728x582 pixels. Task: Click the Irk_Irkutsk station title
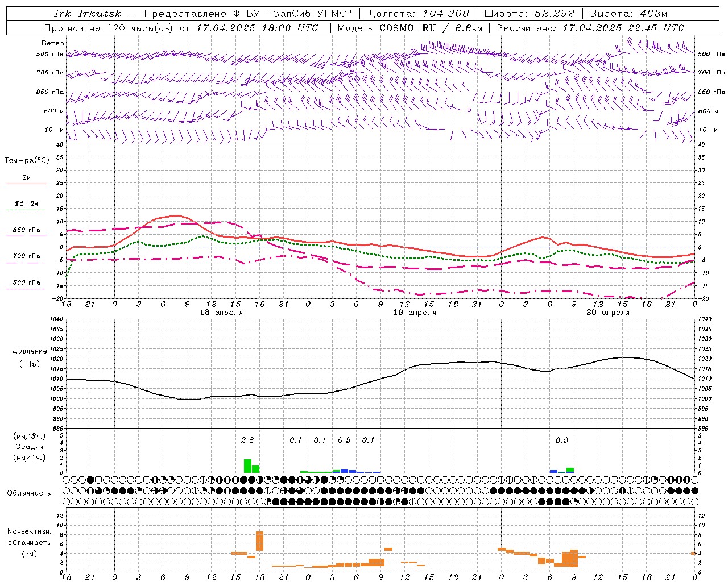pyautogui.click(x=88, y=14)
